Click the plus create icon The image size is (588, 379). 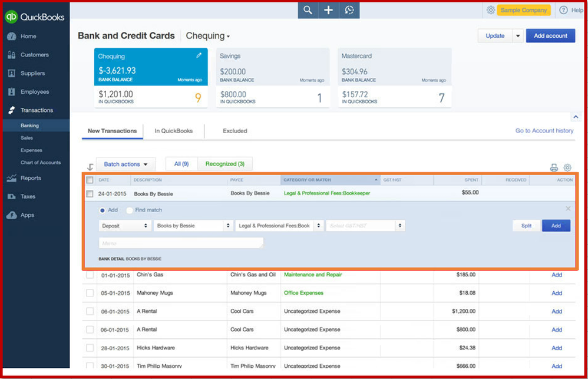[x=329, y=10]
